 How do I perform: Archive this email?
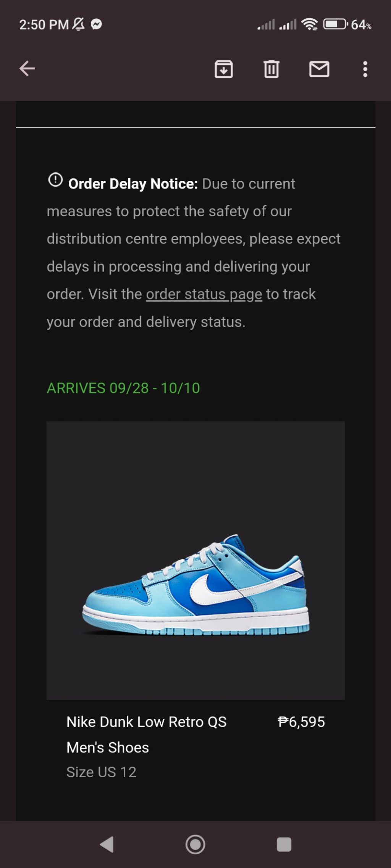pos(224,69)
